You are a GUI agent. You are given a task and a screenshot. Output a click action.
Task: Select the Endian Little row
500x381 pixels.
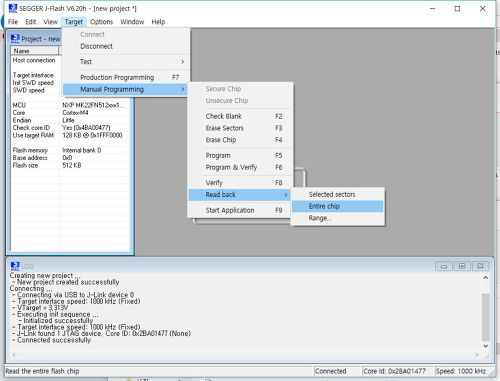(x=70, y=120)
